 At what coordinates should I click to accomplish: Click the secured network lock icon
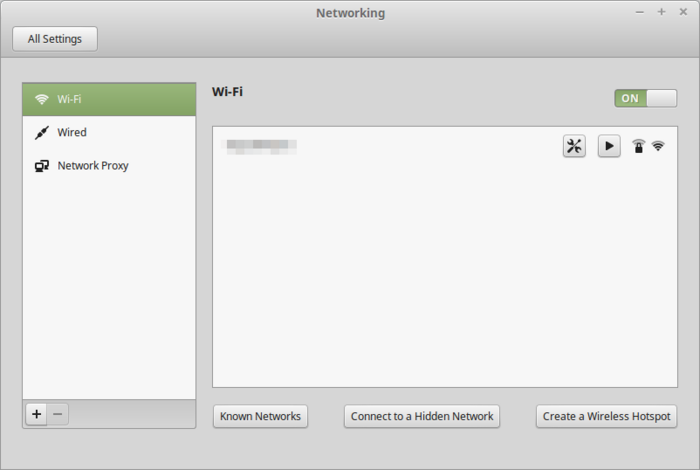coord(639,146)
